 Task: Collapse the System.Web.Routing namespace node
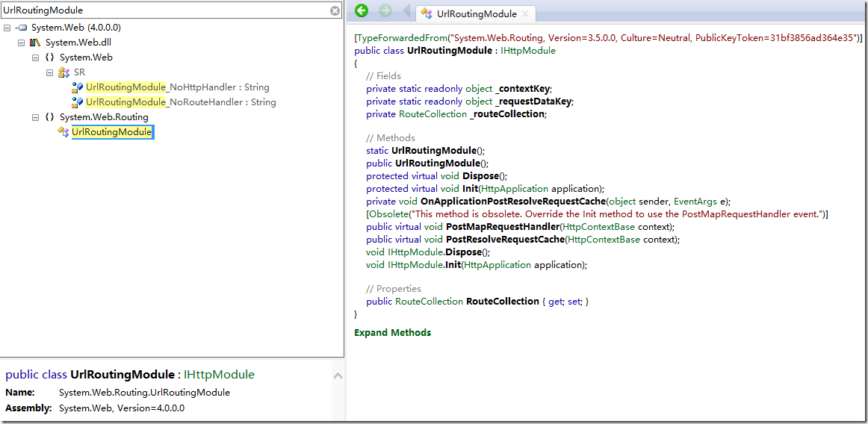(x=35, y=117)
